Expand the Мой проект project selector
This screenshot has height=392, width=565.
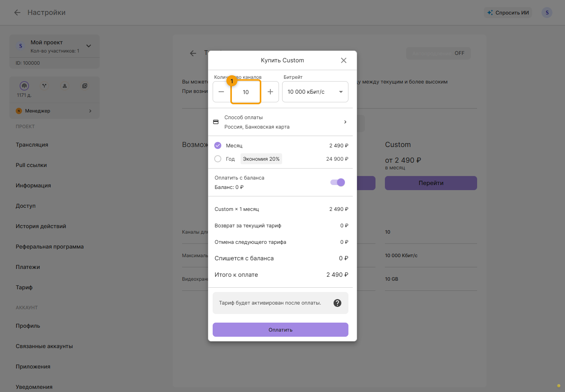point(89,46)
